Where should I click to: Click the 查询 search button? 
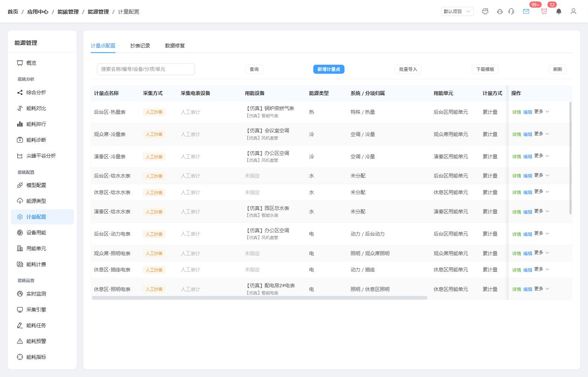(x=254, y=69)
